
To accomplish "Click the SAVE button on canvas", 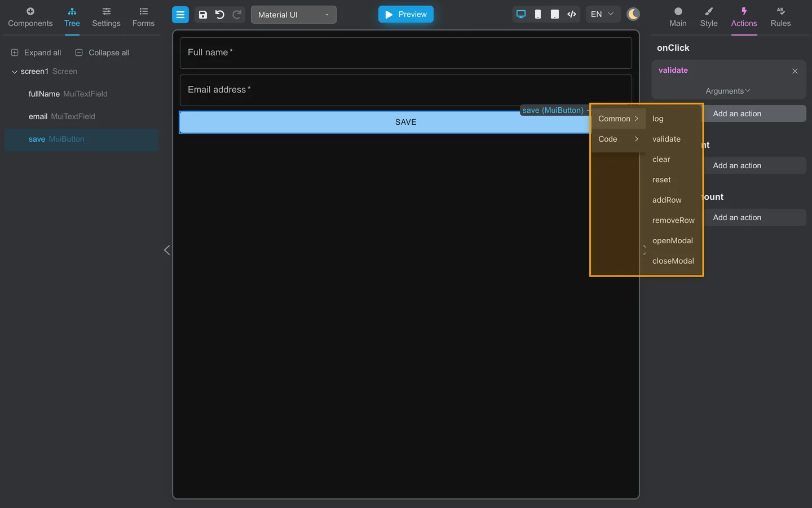I will 385,122.
